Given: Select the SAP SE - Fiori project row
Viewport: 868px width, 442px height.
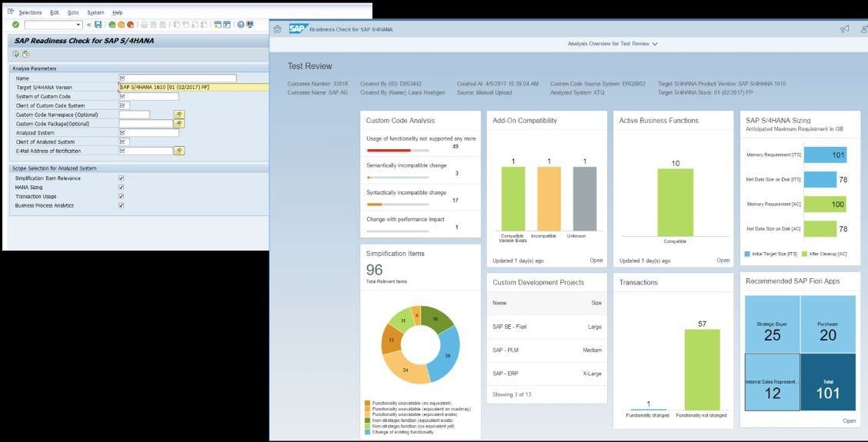Looking at the screenshot, I should click(x=547, y=327).
